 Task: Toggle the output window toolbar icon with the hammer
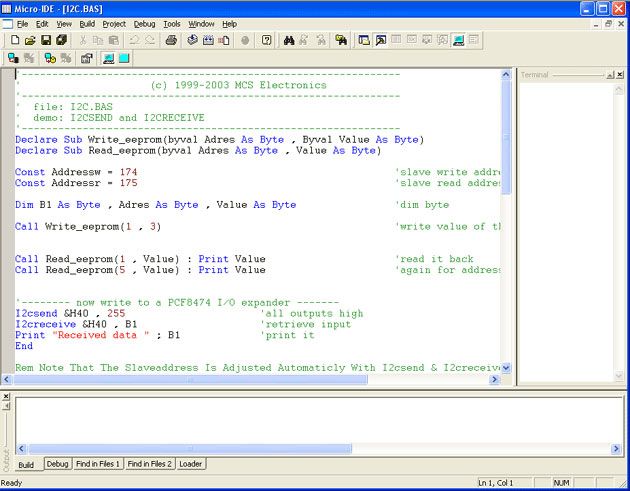(x=380, y=40)
